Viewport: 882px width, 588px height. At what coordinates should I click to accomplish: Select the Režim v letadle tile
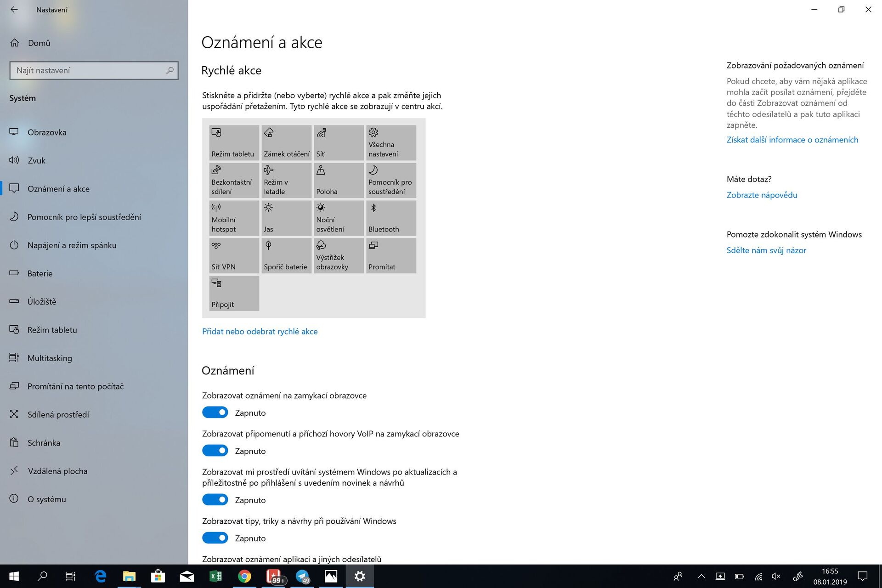point(286,180)
